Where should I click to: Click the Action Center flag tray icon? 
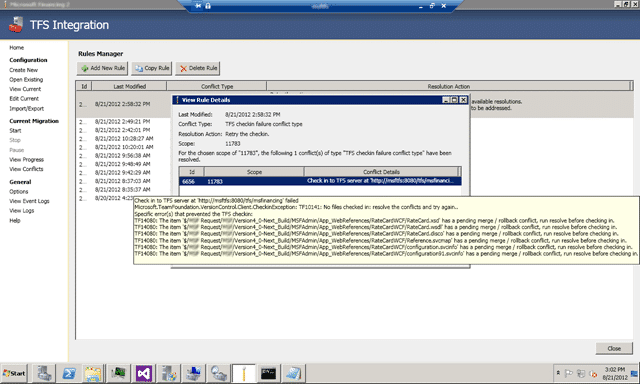point(568,373)
